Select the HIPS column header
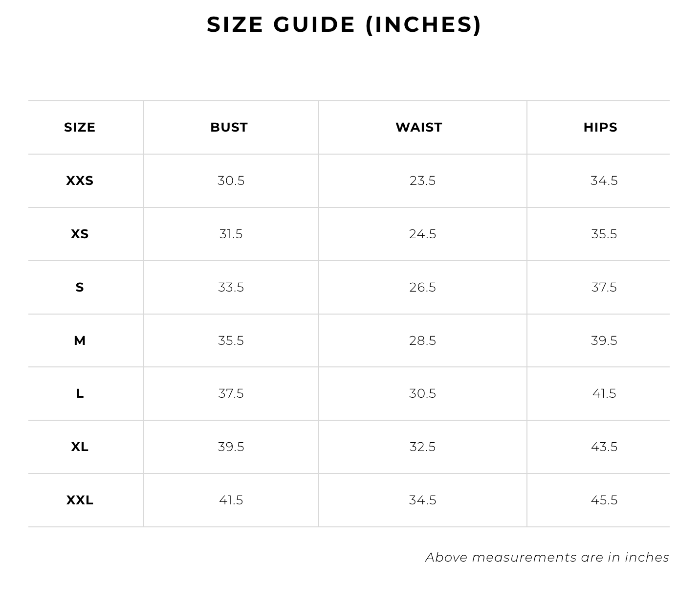The width and height of the screenshot is (700, 589). 600,127
